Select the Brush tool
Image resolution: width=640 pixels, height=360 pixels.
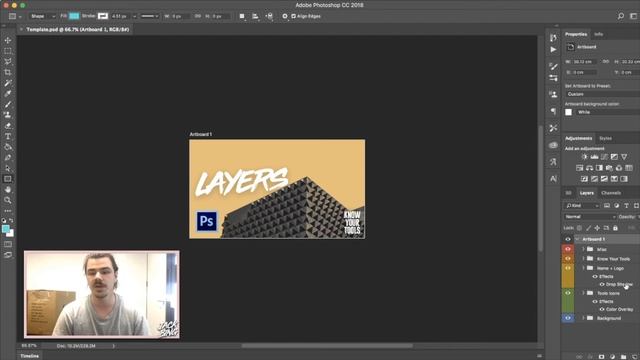click(8, 104)
